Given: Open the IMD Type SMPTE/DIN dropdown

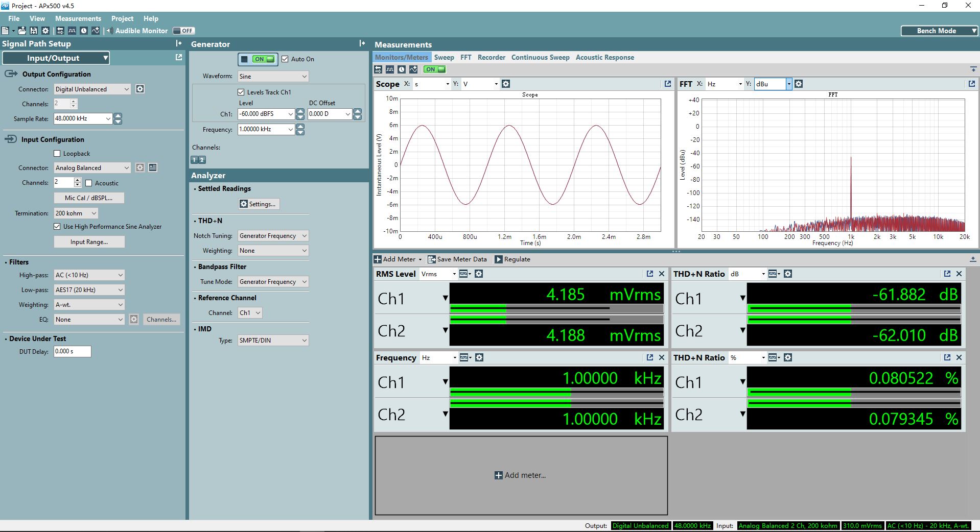Looking at the screenshot, I should point(273,341).
